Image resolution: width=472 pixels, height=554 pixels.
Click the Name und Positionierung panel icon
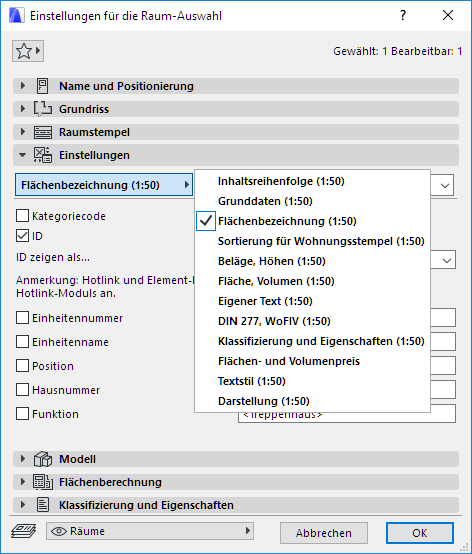pyautogui.click(x=43, y=86)
